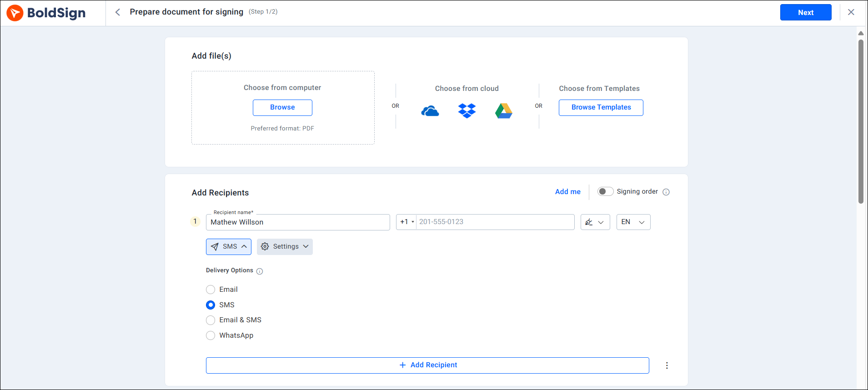Choose a file from Google Drive
Viewport: 868px width, 390px height.
pyautogui.click(x=504, y=111)
